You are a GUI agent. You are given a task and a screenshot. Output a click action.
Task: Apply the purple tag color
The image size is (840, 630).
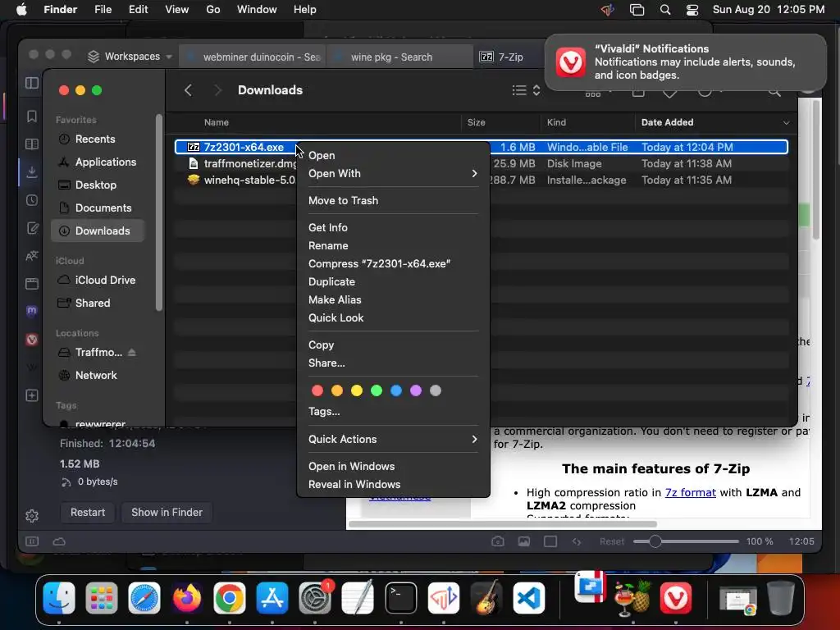click(416, 390)
